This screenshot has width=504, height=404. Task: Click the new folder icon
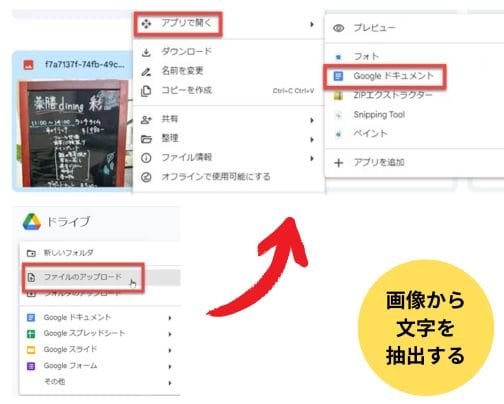tap(31, 253)
